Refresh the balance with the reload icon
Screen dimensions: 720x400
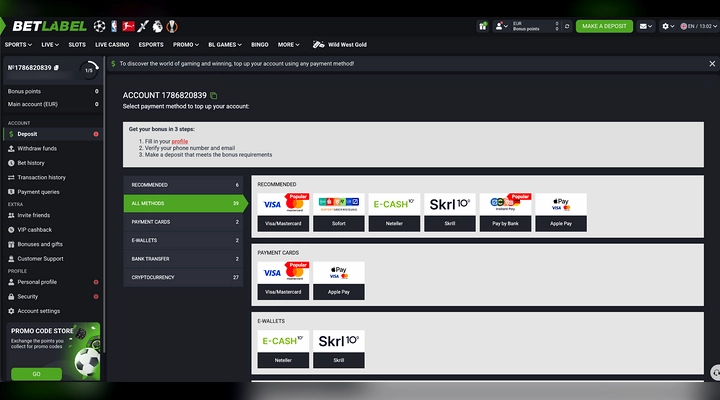[x=567, y=26]
